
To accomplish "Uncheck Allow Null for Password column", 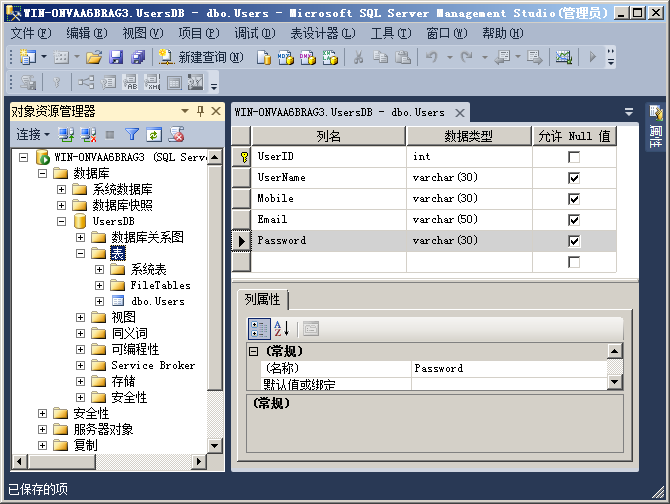I will click(x=574, y=241).
